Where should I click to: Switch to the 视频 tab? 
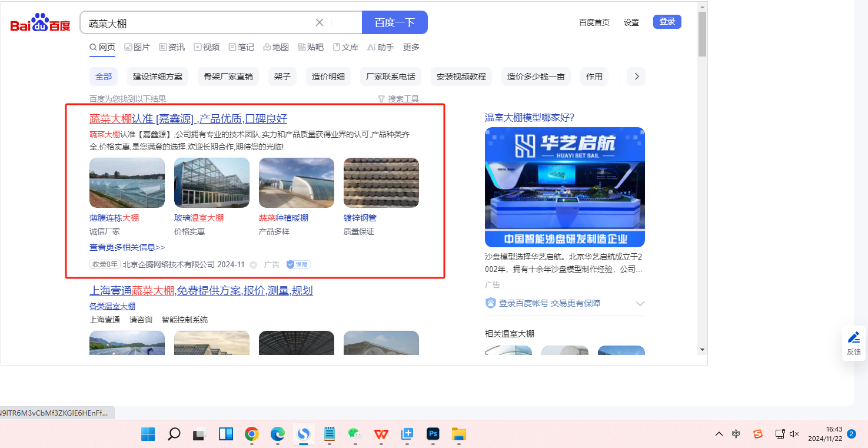[207, 47]
